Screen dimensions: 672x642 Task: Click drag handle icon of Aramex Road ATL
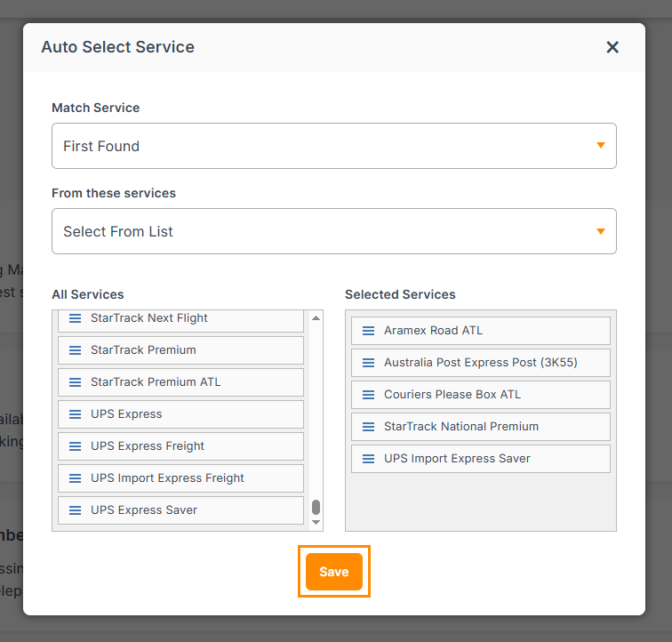pos(369,331)
